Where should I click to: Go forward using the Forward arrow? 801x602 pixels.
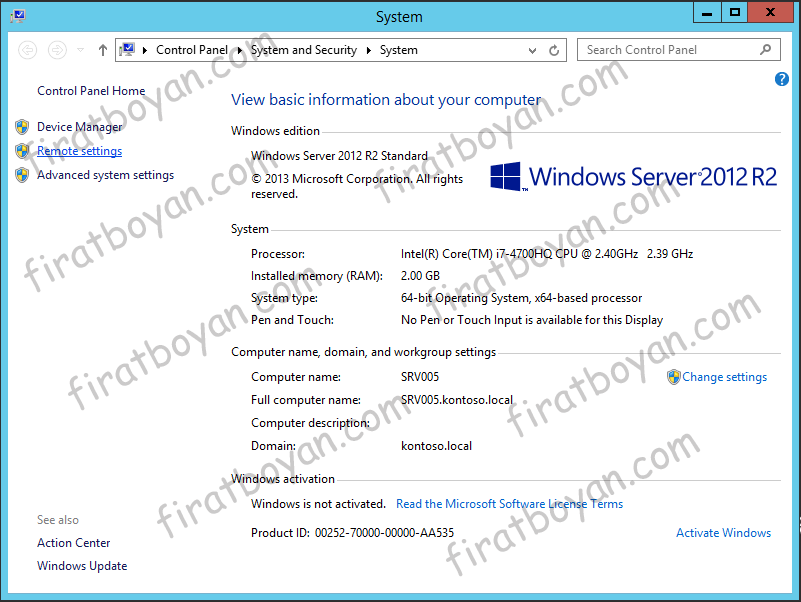pyautogui.click(x=57, y=50)
